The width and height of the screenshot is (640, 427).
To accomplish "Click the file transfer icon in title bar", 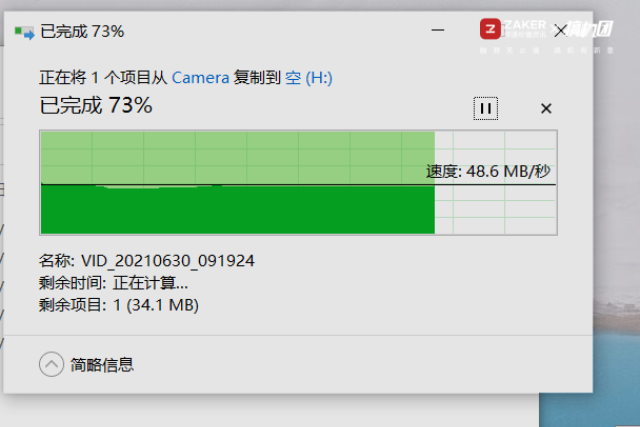I will [24, 33].
